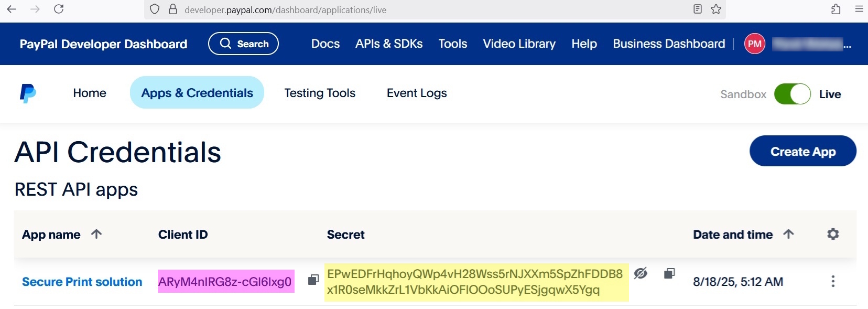Open table column settings gear

833,234
